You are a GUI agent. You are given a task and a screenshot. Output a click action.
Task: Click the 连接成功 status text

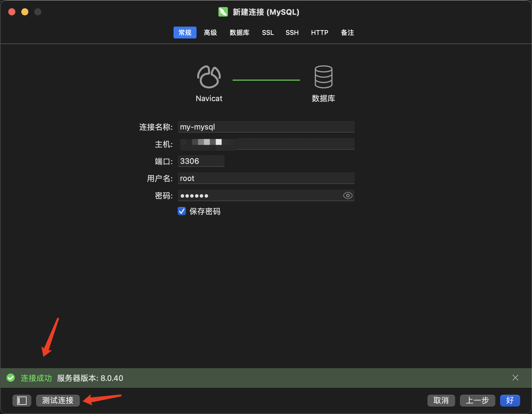tap(36, 378)
